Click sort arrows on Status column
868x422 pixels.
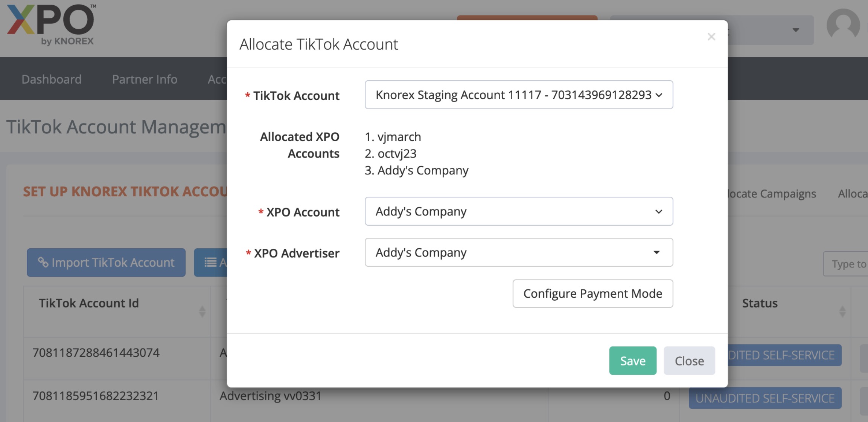click(842, 311)
